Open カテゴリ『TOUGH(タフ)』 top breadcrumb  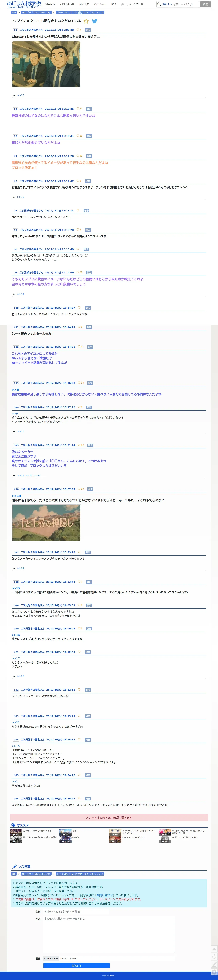tap(36, 13)
